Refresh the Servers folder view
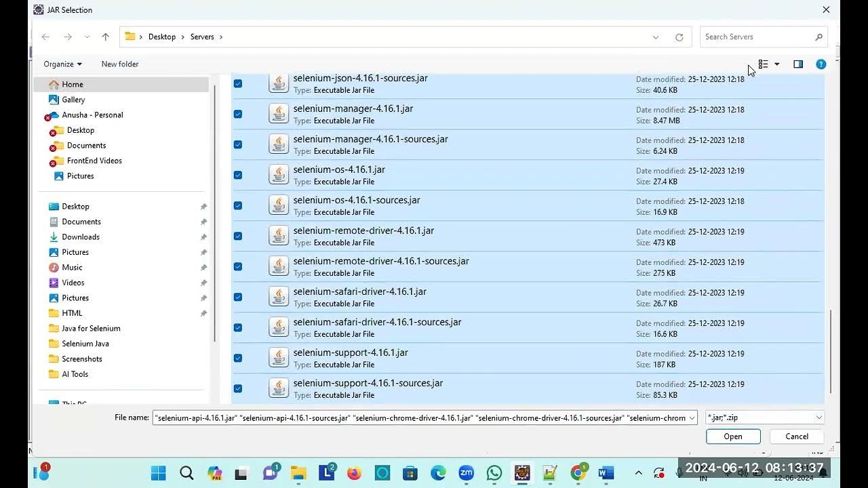Image resolution: width=868 pixels, height=488 pixels. (x=679, y=37)
